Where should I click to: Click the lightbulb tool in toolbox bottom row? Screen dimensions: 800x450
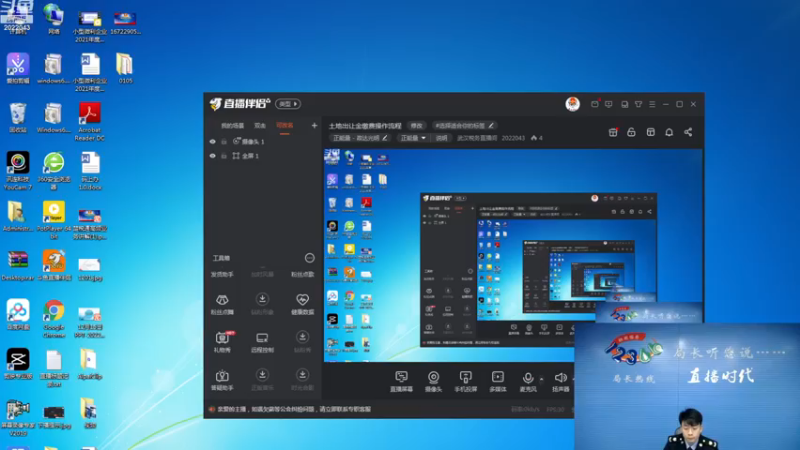tap(222, 380)
